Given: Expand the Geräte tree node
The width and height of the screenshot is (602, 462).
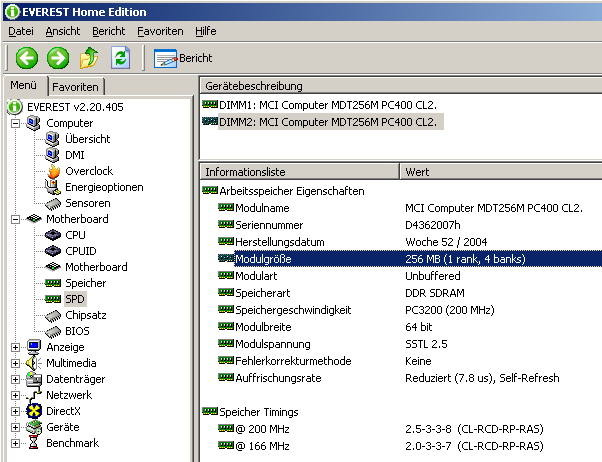Looking at the screenshot, I should click(15, 427).
